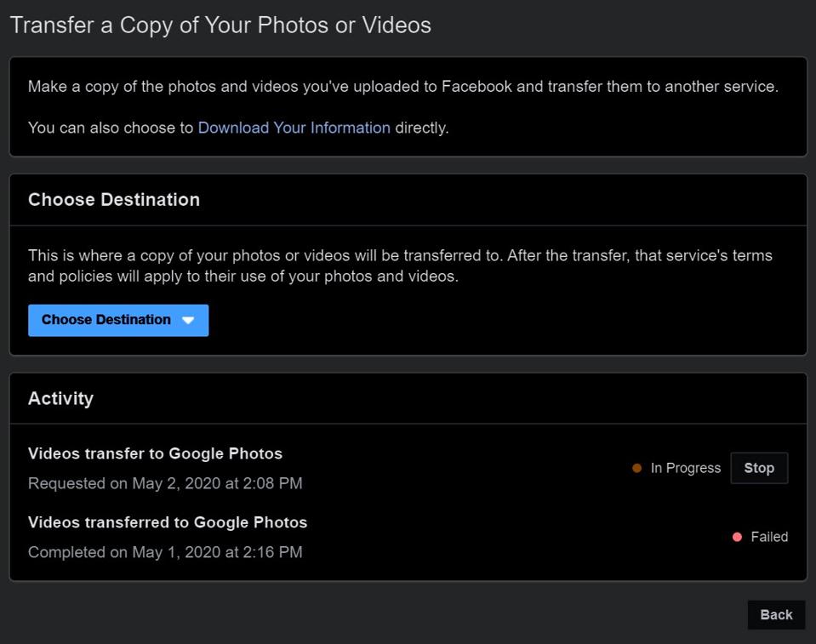Click the Choose Destination section heading
The height and width of the screenshot is (644, 816).
(114, 199)
